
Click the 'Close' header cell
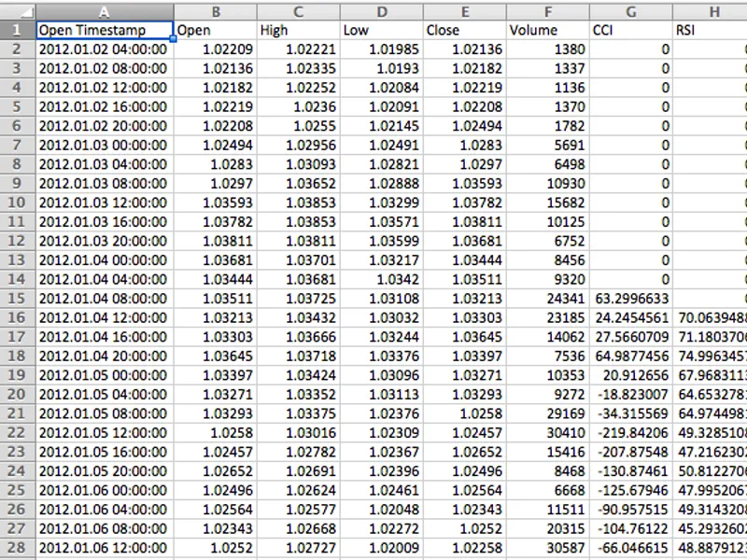[465, 30]
